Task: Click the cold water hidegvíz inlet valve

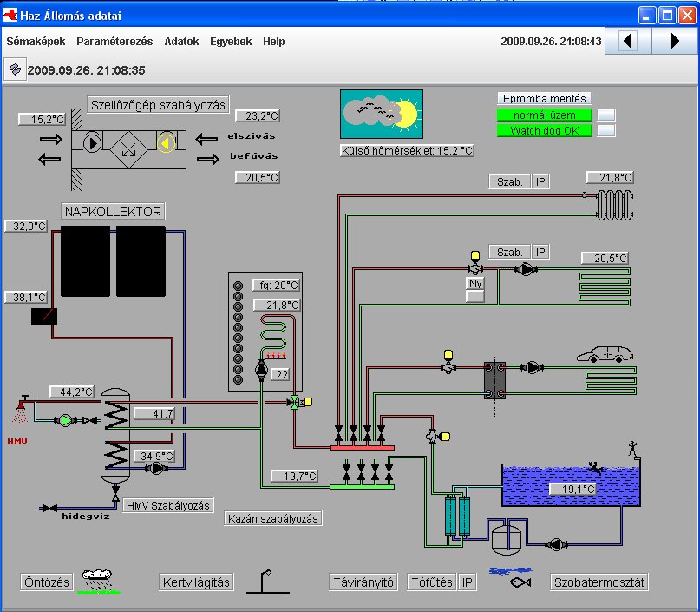Action: [49, 508]
